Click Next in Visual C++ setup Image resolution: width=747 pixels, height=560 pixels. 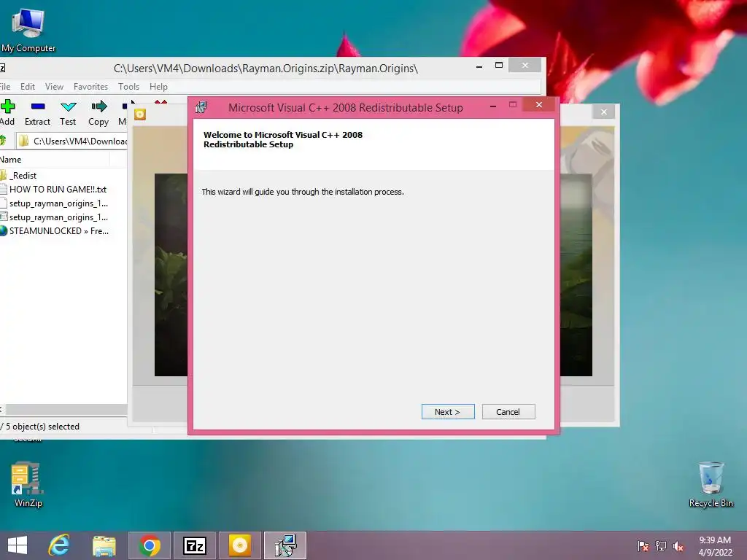(x=448, y=412)
